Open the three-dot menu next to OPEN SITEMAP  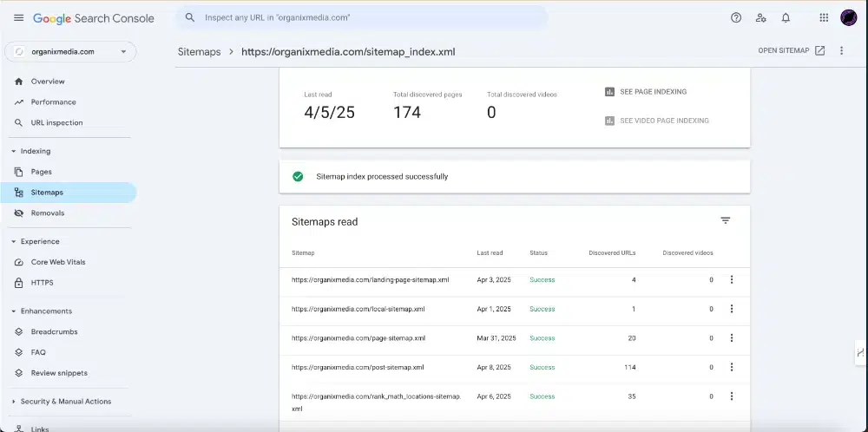(841, 50)
